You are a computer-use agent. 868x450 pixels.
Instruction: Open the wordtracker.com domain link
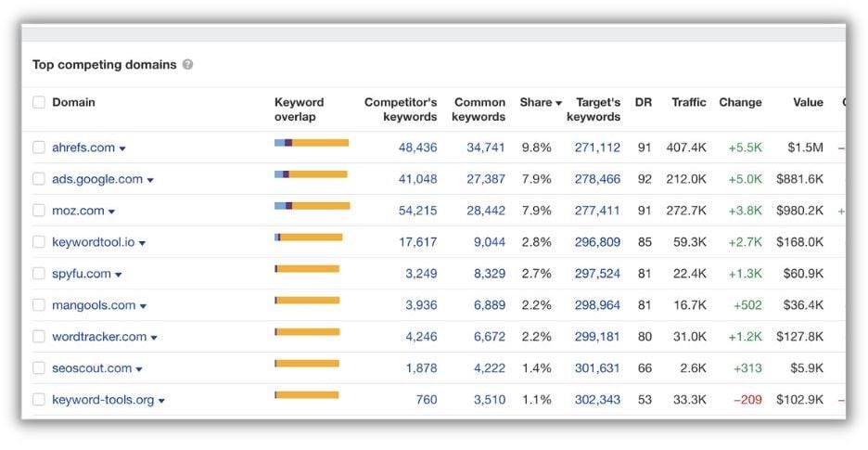[x=99, y=337]
